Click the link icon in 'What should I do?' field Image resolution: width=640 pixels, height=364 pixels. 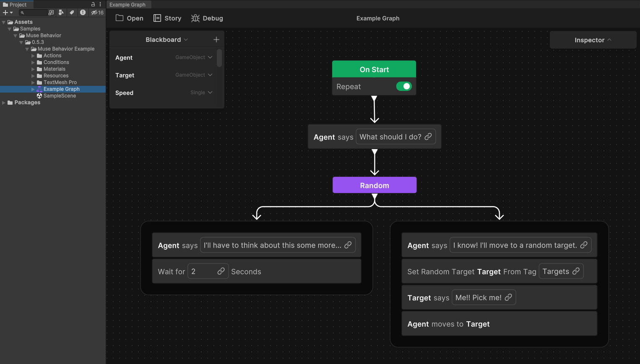[428, 137]
